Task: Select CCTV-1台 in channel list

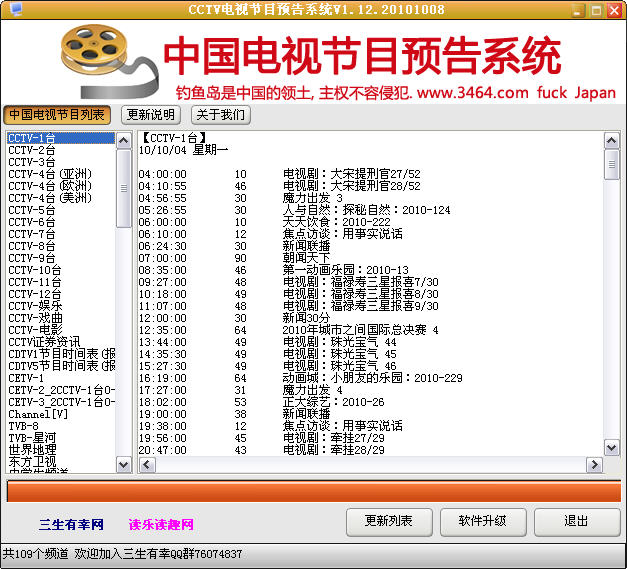Action: coord(61,138)
